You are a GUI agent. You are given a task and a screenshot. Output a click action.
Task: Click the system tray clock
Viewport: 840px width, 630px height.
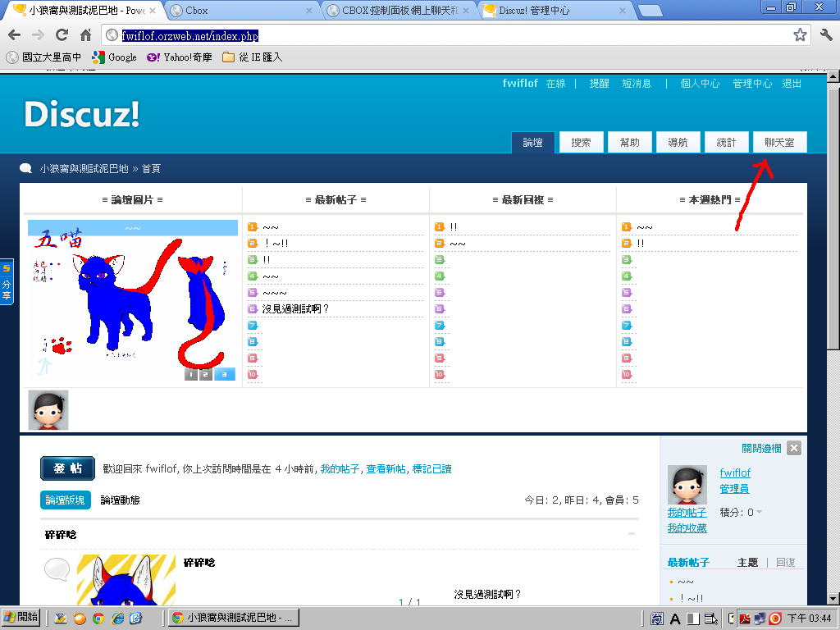pos(809,619)
